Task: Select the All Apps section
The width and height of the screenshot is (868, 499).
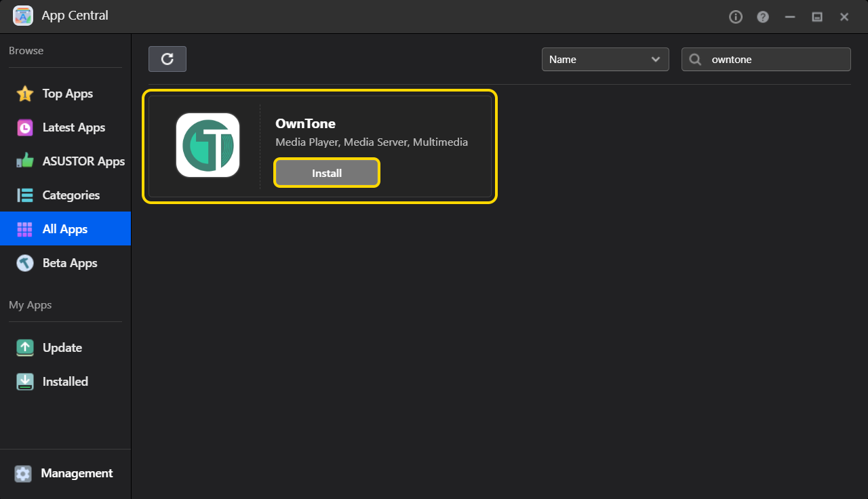Action: pyautogui.click(x=66, y=229)
